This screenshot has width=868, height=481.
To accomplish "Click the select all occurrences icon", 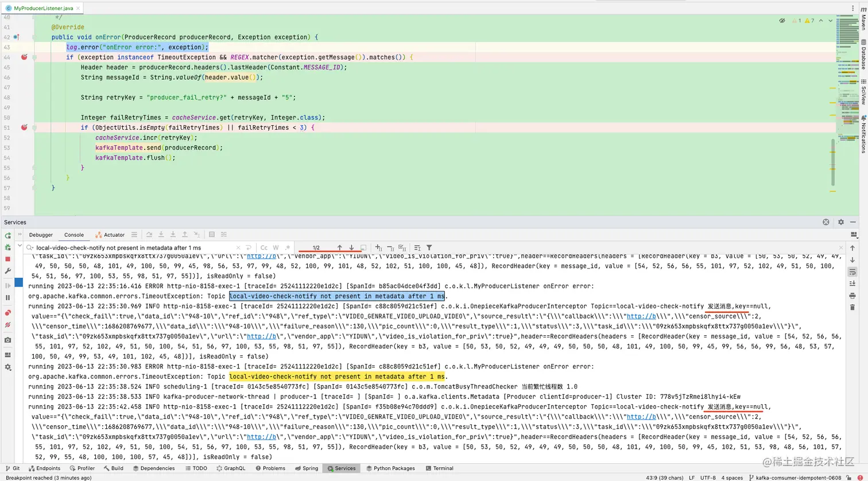I will pyautogui.click(x=402, y=247).
